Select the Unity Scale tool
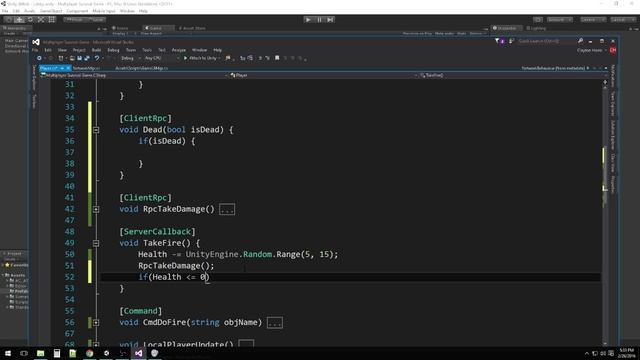640x360 pixels. click(x=41, y=20)
